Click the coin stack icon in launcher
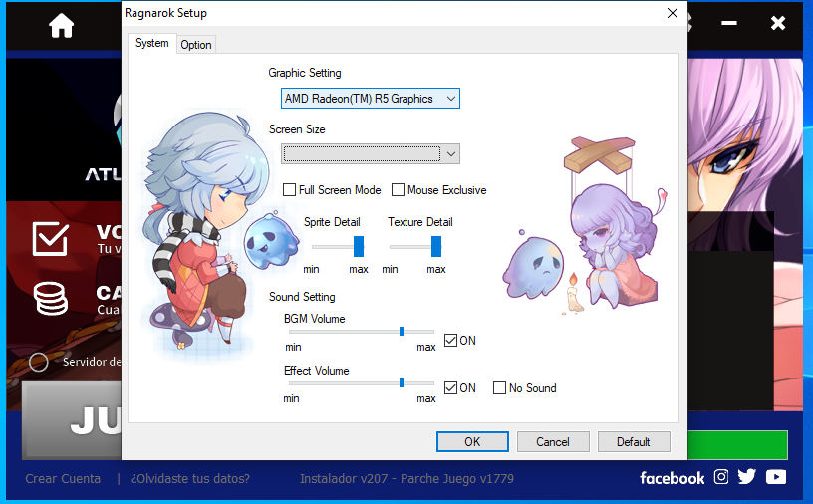This screenshot has width=813, height=504. 50,298
